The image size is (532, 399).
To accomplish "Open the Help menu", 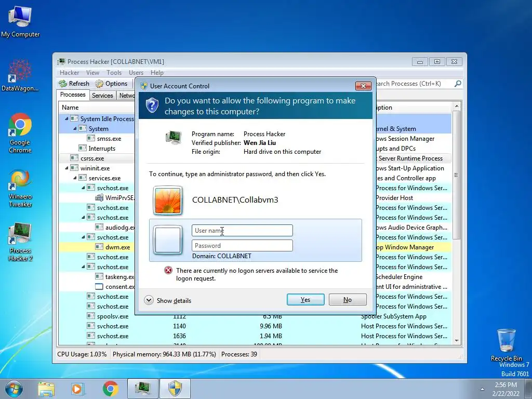I will 157,73.
